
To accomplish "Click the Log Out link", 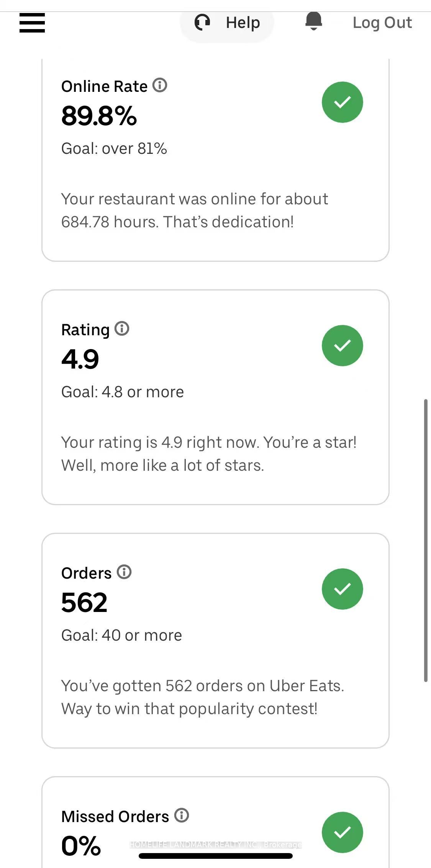I will tap(382, 23).
